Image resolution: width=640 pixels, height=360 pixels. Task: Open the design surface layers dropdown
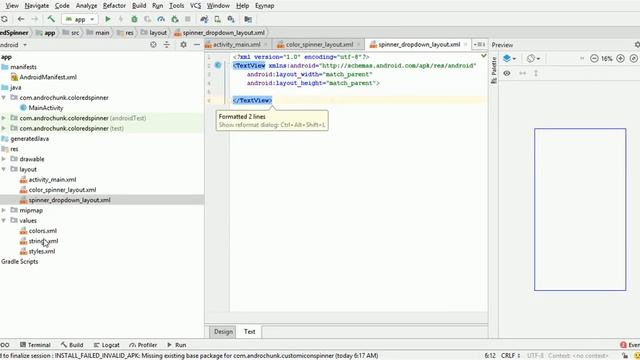[x=509, y=59]
